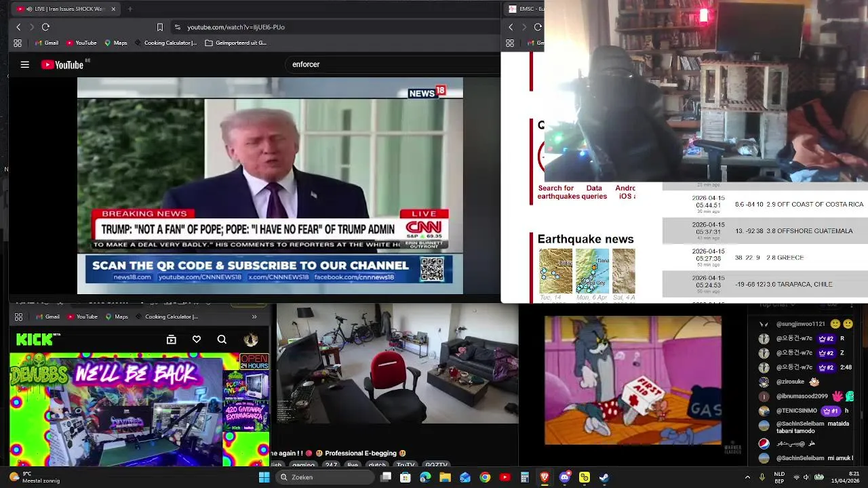This screenshot has width=868, height=488.
Task: Open volume control in system tray
Action: (x=808, y=477)
